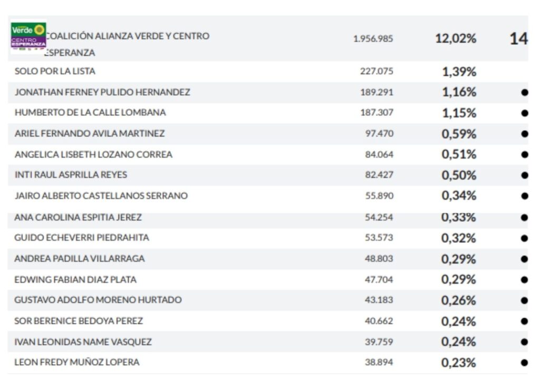Select the Solo por la Lista row

pyautogui.click(x=55, y=71)
